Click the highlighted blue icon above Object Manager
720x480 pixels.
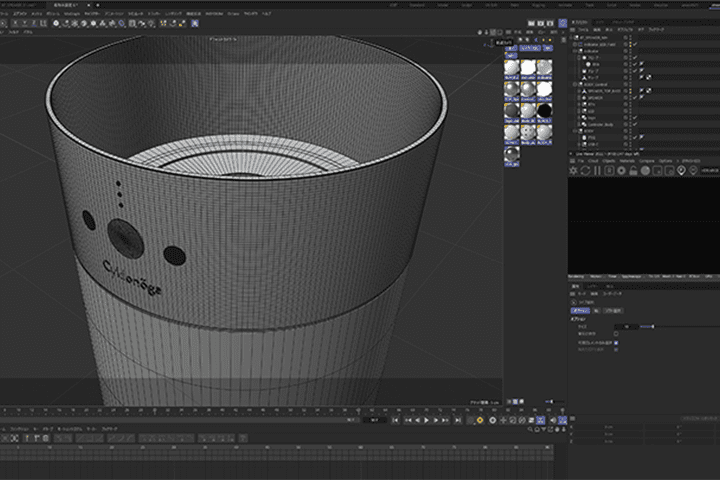(562, 23)
